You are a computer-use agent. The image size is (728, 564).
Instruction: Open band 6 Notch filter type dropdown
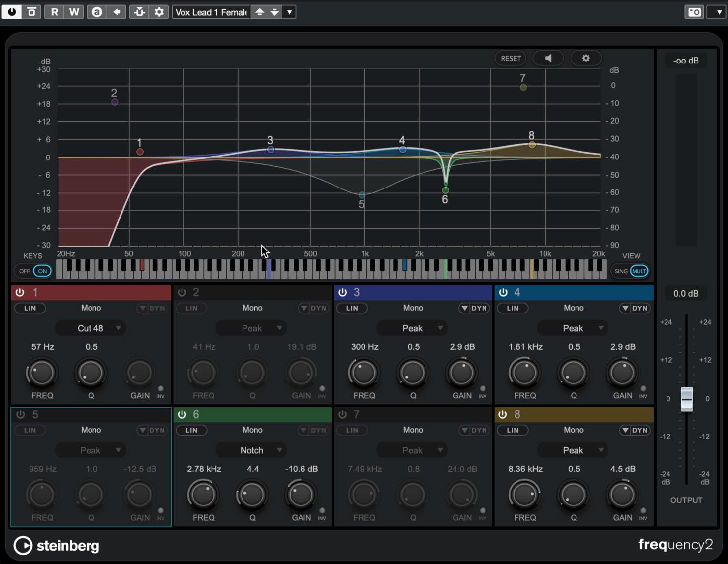(x=252, y=450)
